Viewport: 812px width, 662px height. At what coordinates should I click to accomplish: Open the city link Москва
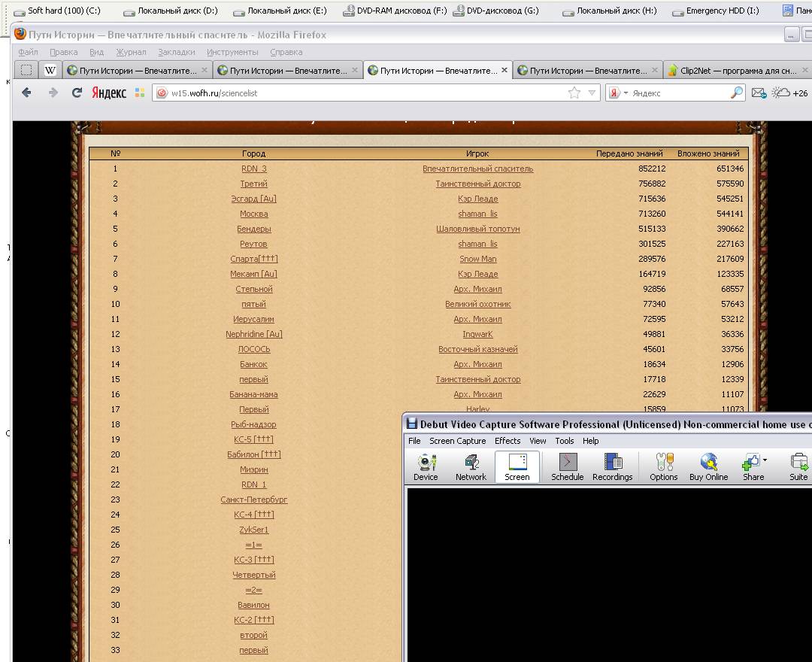254,214
